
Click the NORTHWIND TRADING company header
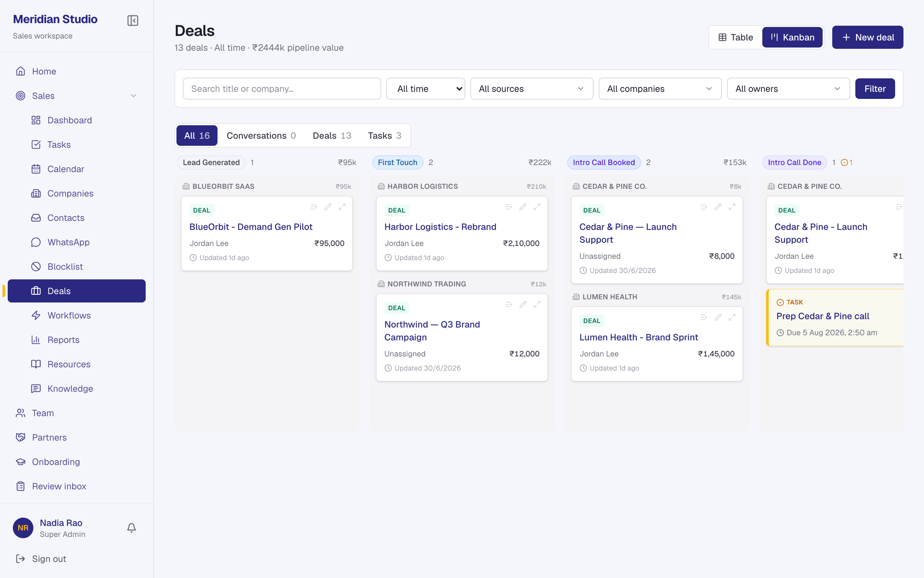(x=426, y=284)
